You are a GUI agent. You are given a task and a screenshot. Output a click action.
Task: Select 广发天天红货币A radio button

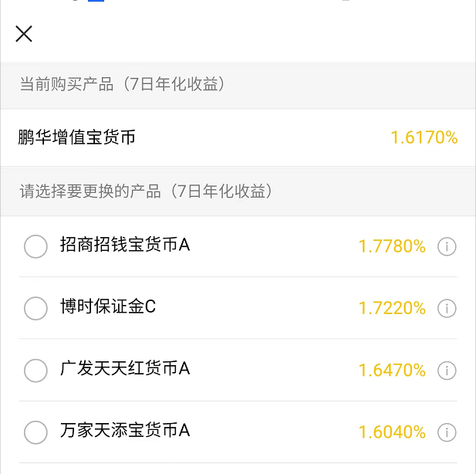pyautogui.click(x=36, y=370)
